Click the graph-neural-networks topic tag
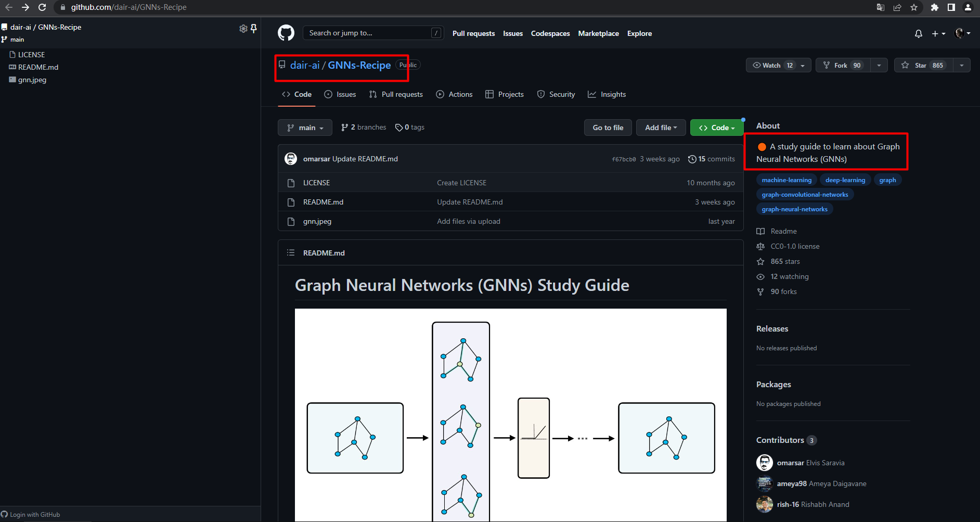 pyautogui.click(x=794, y=209)
